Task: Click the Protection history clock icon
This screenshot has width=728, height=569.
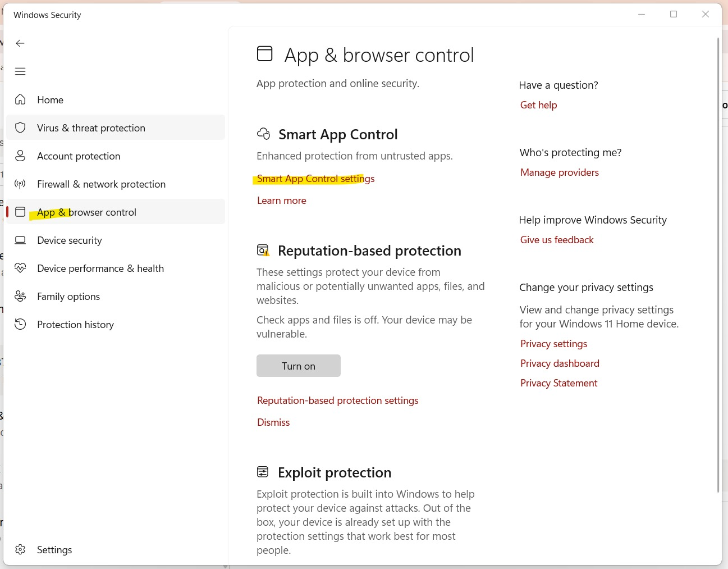Action: point(20,324)
